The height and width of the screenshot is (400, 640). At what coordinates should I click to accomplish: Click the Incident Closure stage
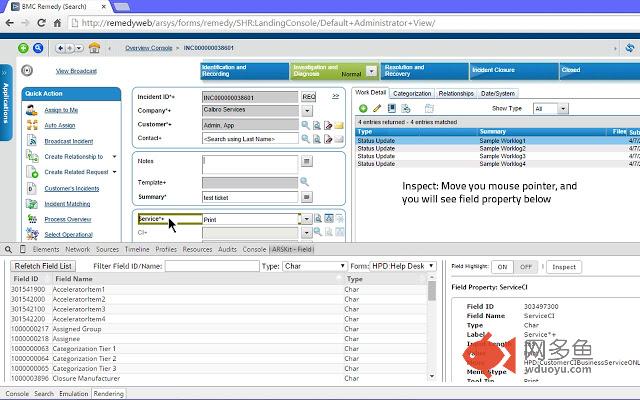(514, 71)
